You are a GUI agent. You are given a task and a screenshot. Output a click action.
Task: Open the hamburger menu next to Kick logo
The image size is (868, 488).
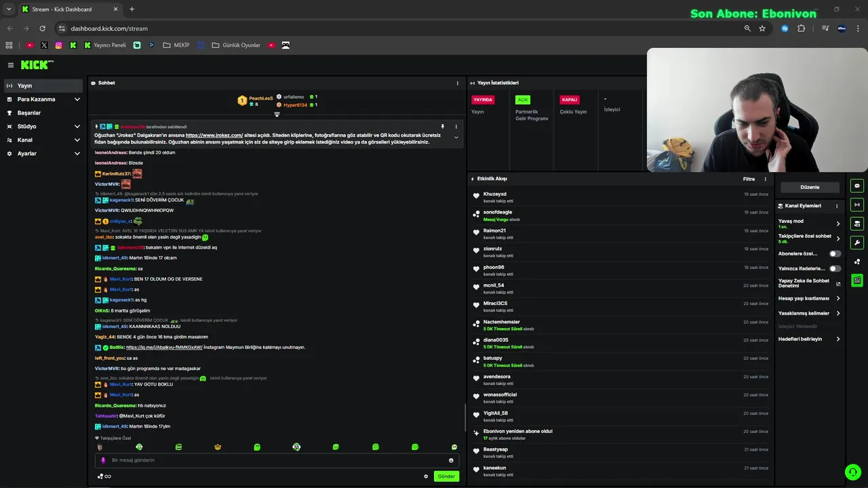point(11,65)
